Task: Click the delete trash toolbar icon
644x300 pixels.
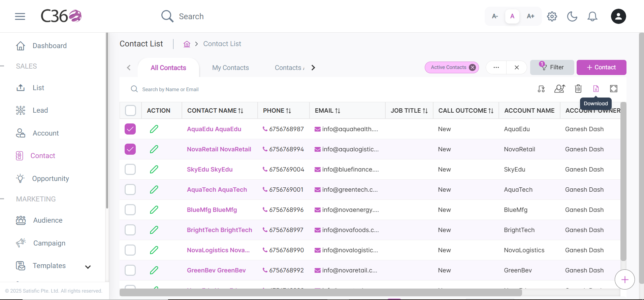Action: (x=578, y=89)
